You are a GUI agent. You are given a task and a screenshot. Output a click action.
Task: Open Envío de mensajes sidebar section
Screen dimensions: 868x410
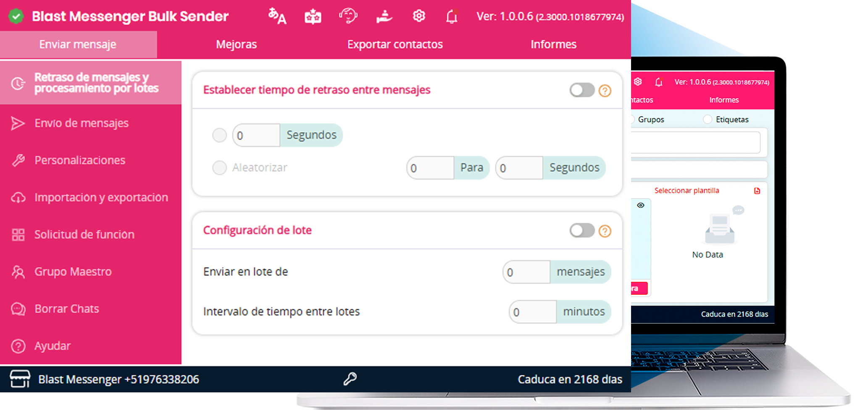pos(82,123)
